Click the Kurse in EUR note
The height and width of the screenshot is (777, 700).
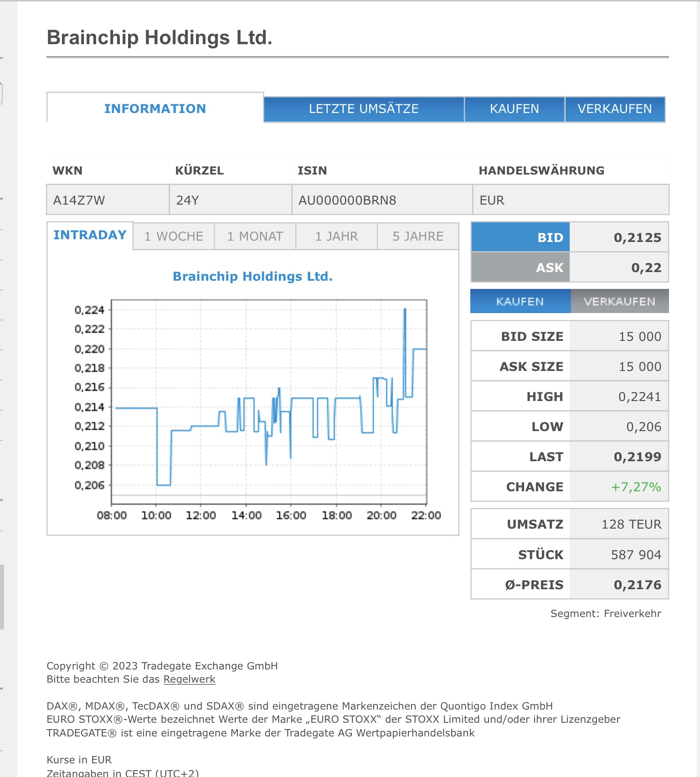pos(79,760)
